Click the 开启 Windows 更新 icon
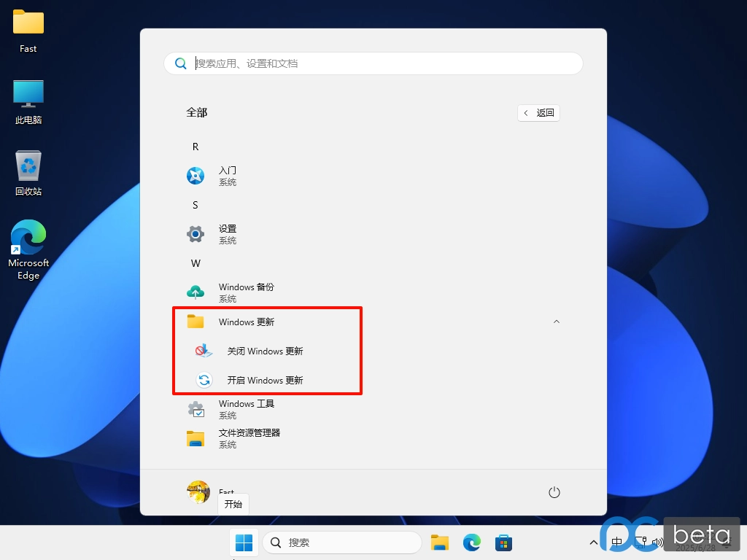 [204, 380]
